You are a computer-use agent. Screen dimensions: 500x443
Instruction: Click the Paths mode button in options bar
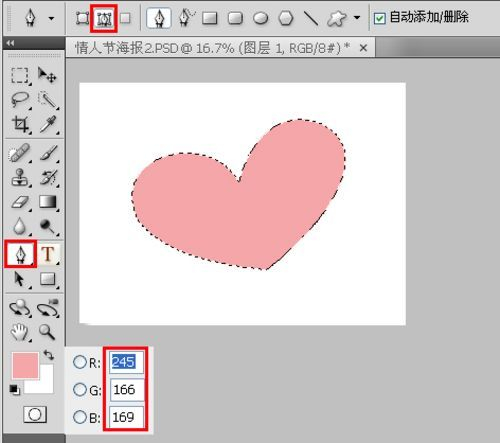coord(104,18)
